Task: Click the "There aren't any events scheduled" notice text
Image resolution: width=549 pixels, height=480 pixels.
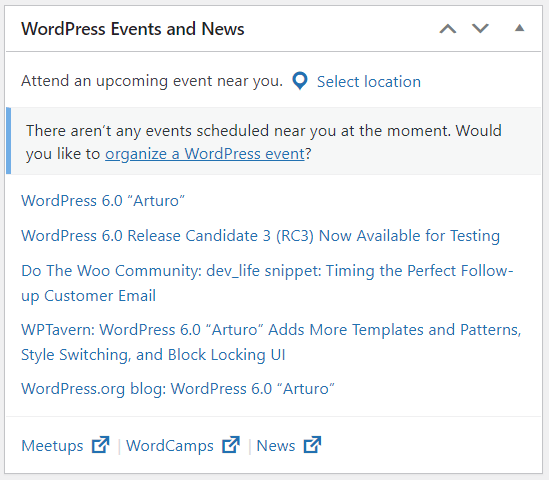Action: click(x=264, y=142)
